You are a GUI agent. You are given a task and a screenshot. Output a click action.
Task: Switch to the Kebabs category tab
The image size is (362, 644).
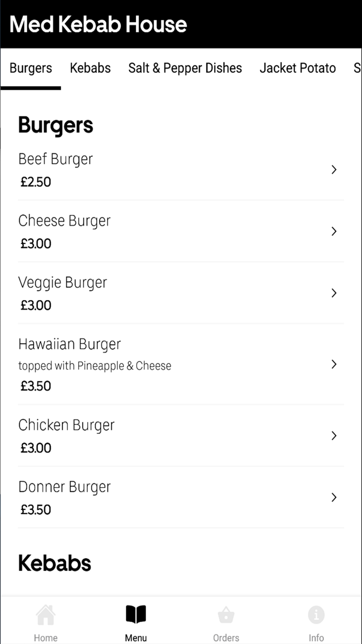pos(90,68)
